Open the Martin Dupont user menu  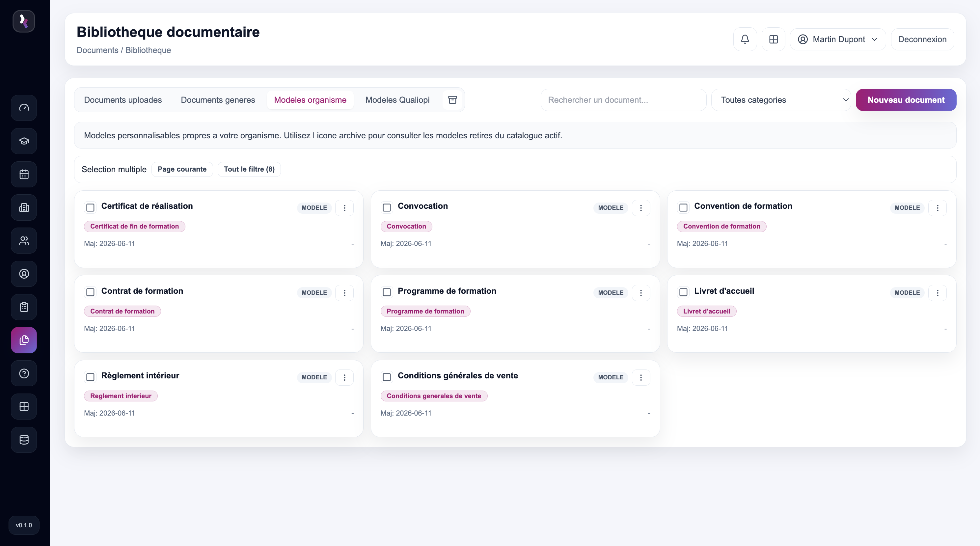838,39
